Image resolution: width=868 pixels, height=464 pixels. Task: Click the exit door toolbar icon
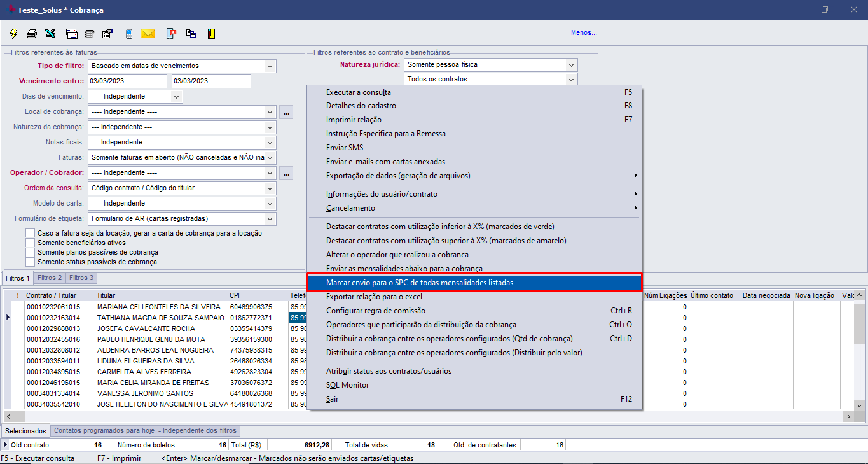coord(211,34)
